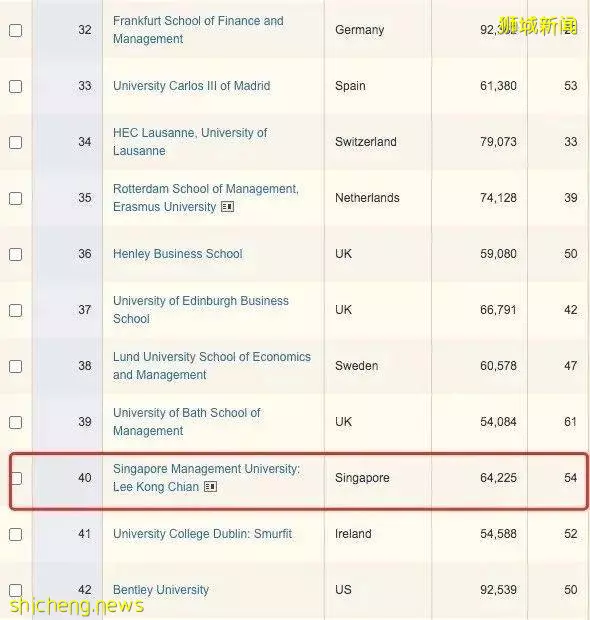Select the salary value 92,539
Viewport: 590px width, 620px height.
pyautogui.click(x=498, y=590)
